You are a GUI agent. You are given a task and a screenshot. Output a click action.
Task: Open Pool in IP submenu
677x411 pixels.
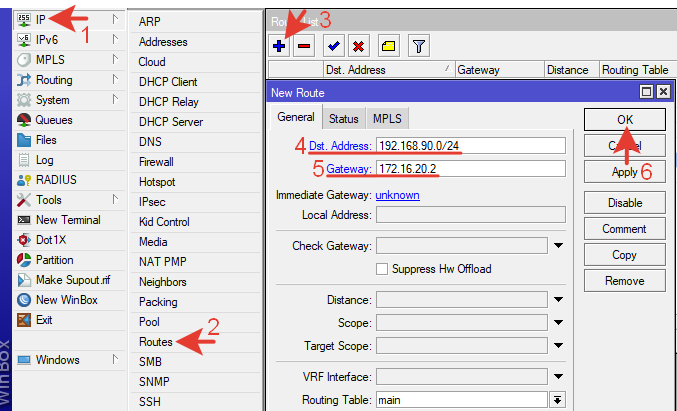pyautogui.click(x=149, y=322)
